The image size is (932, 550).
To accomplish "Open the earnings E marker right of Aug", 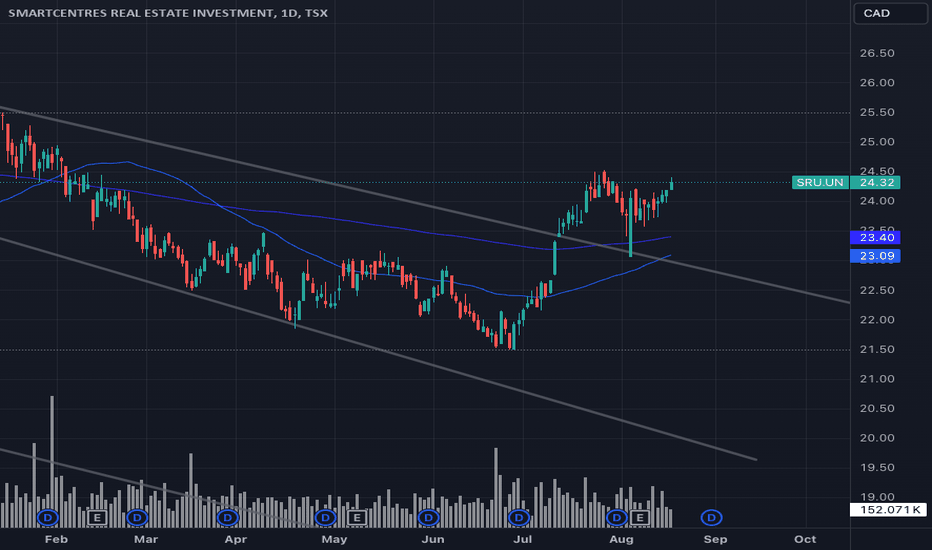I will (640, 518).
